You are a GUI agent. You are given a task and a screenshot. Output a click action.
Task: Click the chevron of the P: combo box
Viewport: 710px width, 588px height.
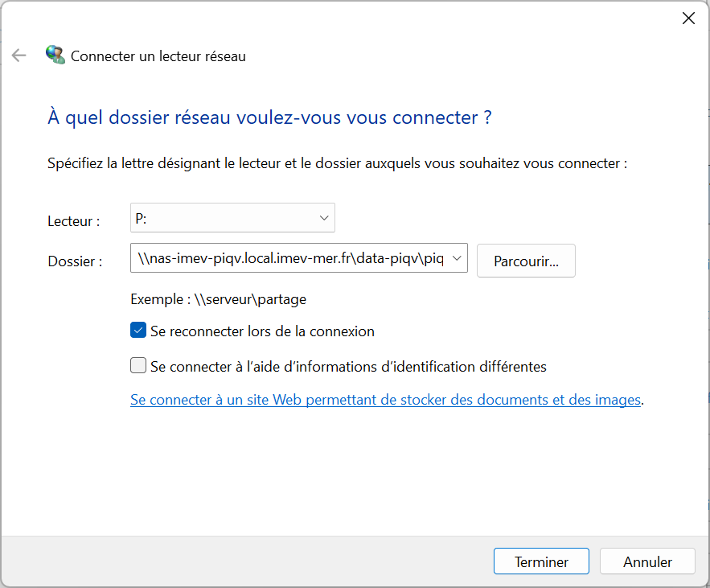click(x=324, y=218)
